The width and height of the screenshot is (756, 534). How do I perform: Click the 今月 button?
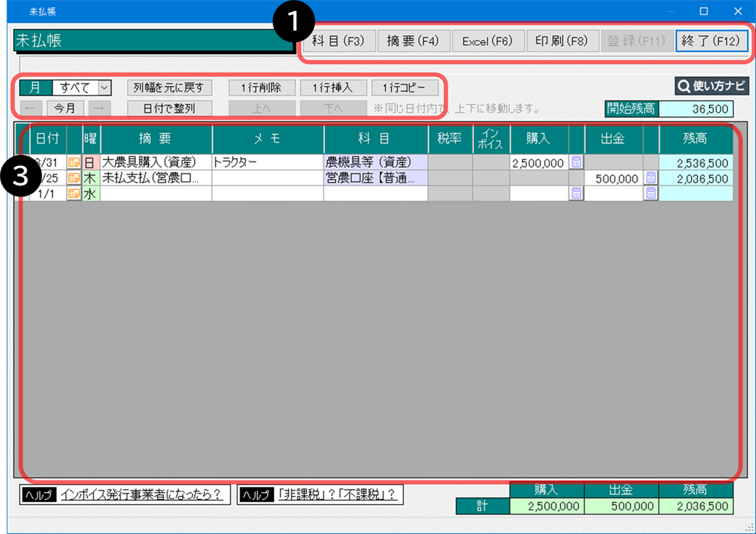[66, 108]
